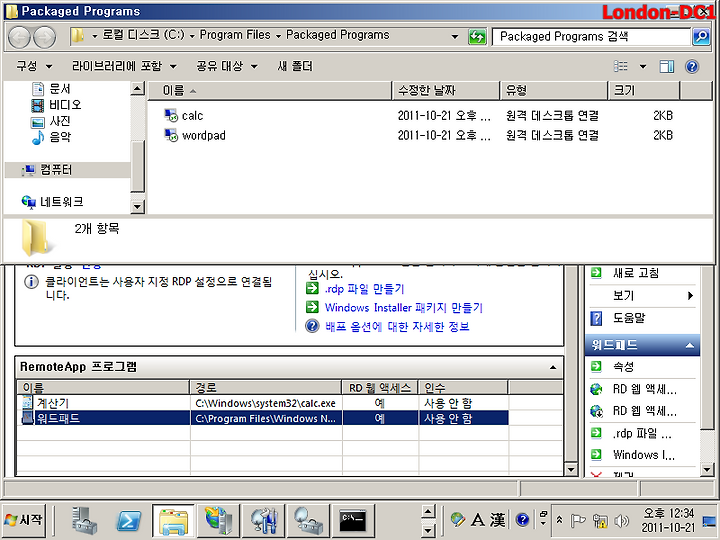Screen dimensions: 720x540
Task: Open 사진 library in navigation pane
Action: [51, 121]
